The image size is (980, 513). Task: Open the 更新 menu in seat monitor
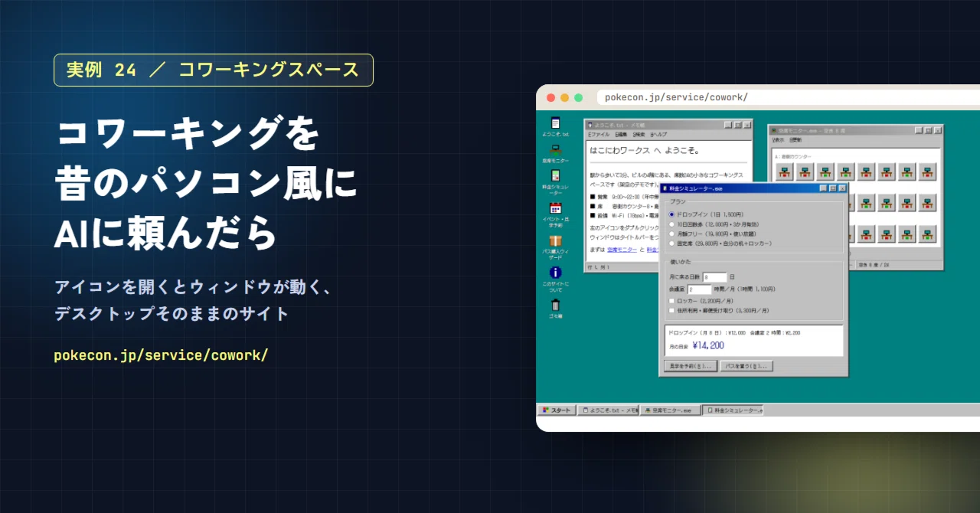796,140
